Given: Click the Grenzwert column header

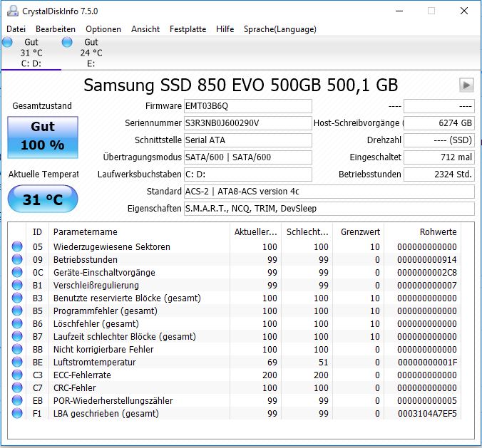Looking at the screenshot, I should click(x=359, y=231).
